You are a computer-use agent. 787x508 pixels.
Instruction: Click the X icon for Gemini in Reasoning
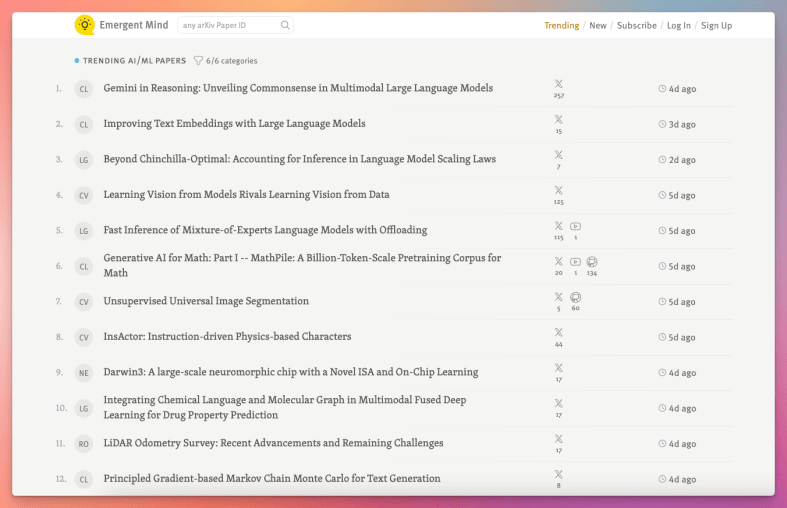tap(558, 84)
